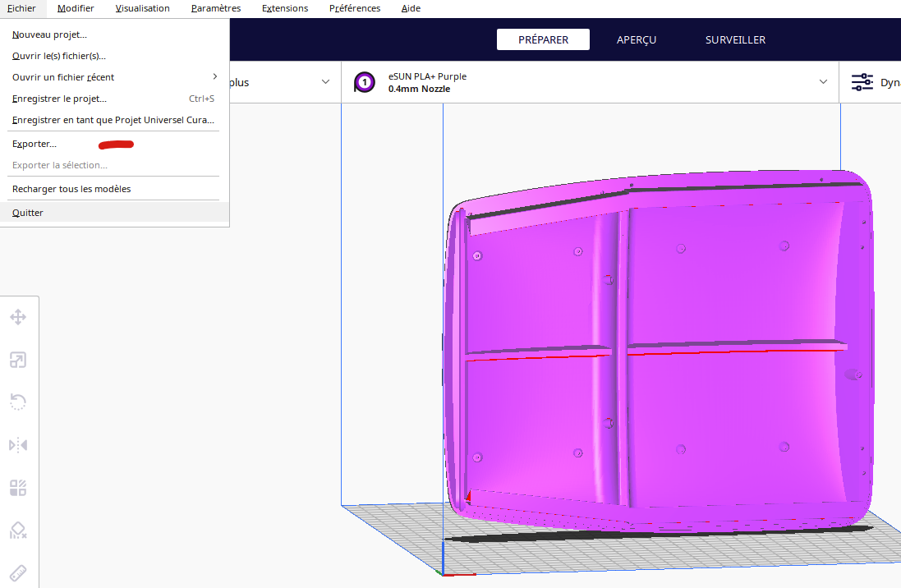
Task: Select the Move tool
Action: pos(18,317)
